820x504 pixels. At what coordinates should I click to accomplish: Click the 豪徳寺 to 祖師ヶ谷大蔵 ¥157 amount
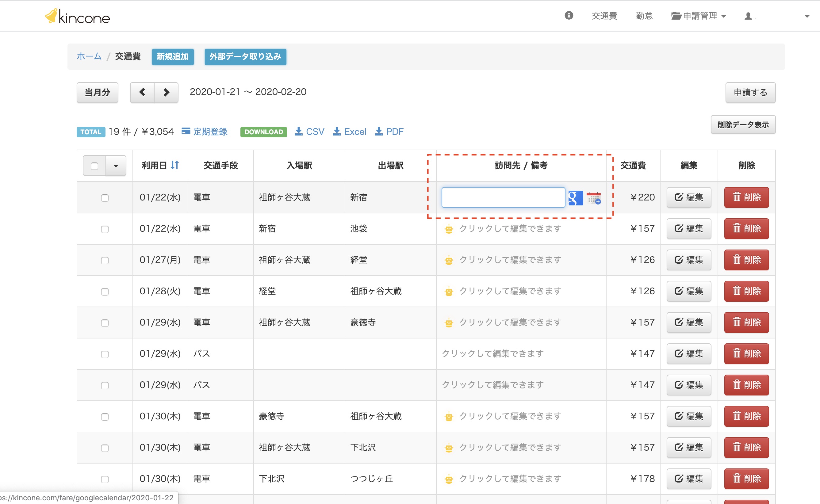pos(642,416)
